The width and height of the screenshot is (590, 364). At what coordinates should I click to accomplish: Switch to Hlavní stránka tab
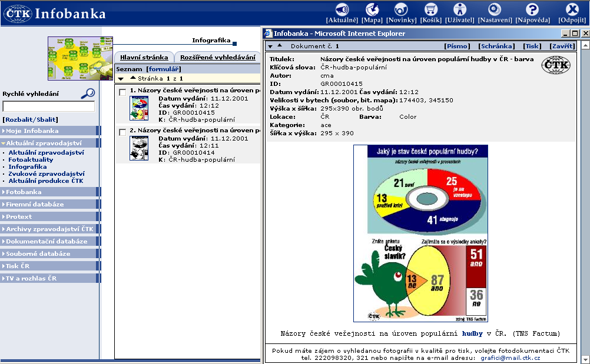pos(144,57)
